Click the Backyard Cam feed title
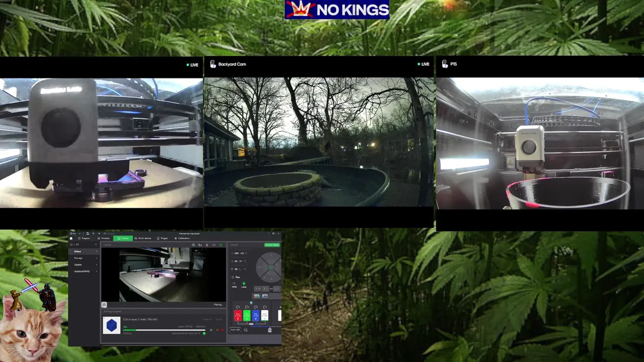This screenshot has width=644, height=362. [x=232, y=64]
